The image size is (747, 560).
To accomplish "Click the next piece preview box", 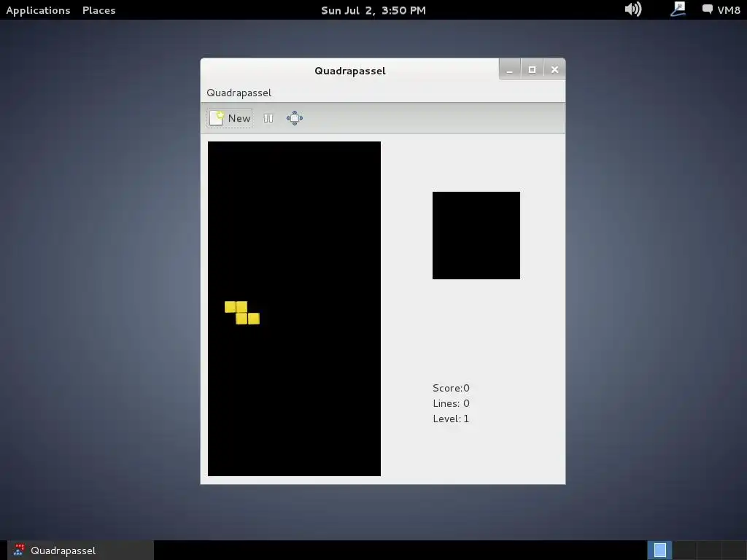I will 476,236.
